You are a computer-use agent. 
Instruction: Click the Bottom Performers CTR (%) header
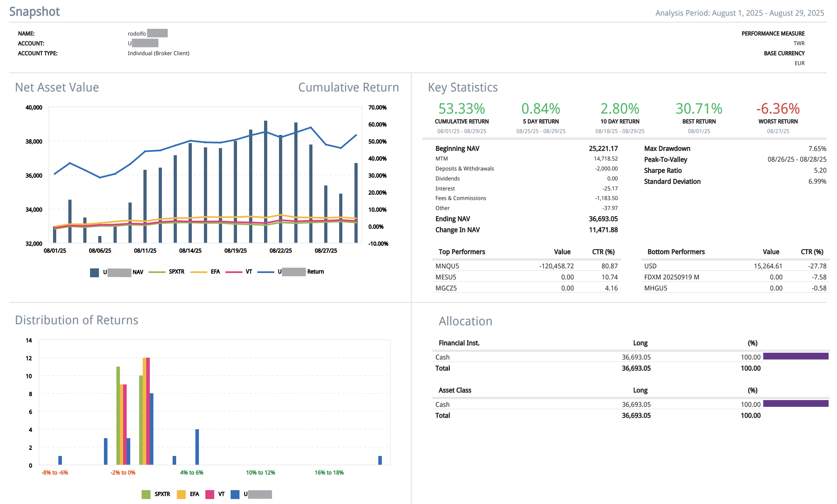click(x=812, y=252)
